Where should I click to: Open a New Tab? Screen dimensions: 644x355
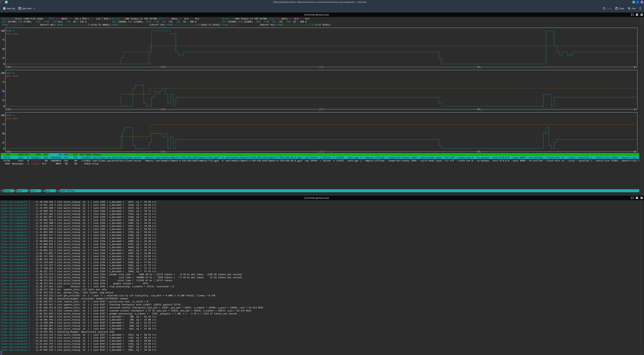coord(9,9)
